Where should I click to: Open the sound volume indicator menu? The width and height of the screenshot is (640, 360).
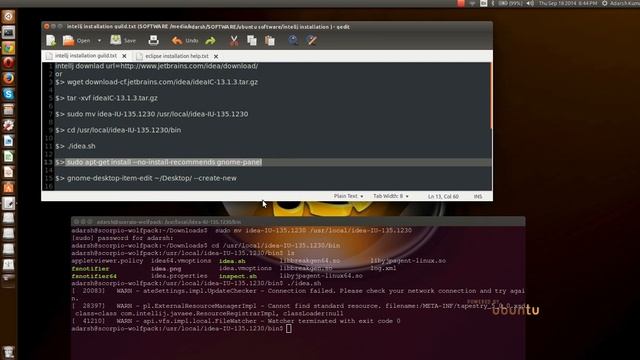(x=530, y=3)
